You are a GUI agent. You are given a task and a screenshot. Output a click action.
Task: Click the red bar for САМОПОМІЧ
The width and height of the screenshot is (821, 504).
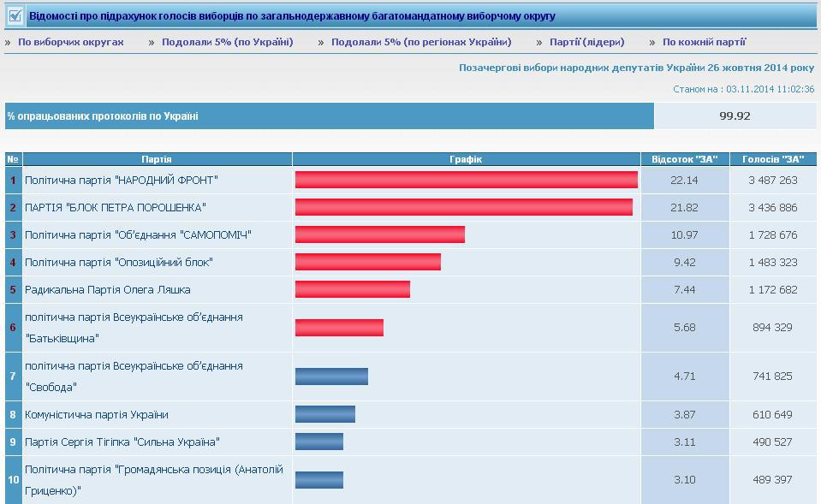point(380,234)
